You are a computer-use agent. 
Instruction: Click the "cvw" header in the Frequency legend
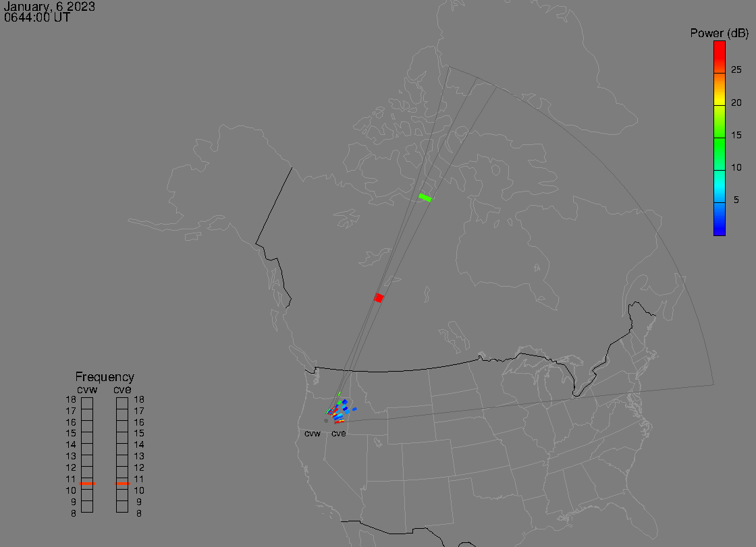tap(87, 389)
